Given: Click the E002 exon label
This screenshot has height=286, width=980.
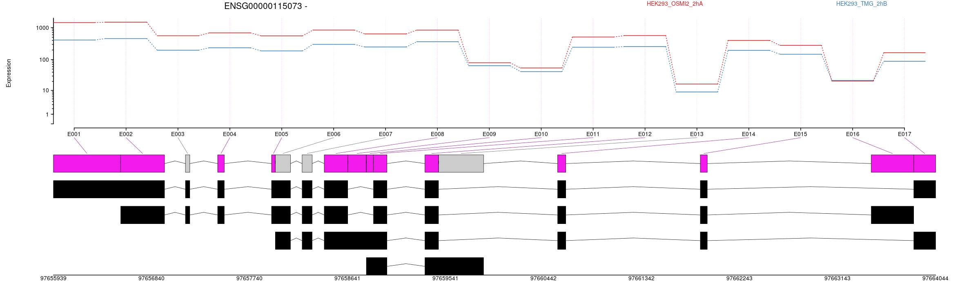Looking at the screenshot, I should pos(126,134).
